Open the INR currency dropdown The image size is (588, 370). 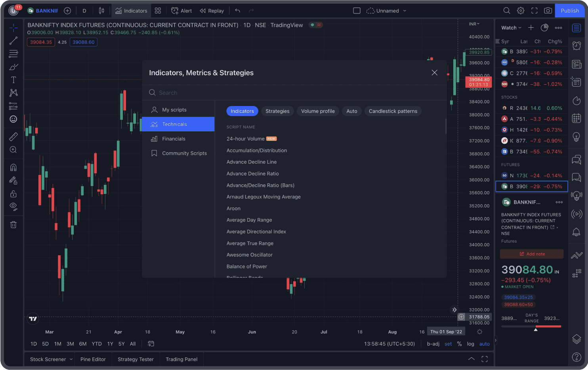click(474, 24)
